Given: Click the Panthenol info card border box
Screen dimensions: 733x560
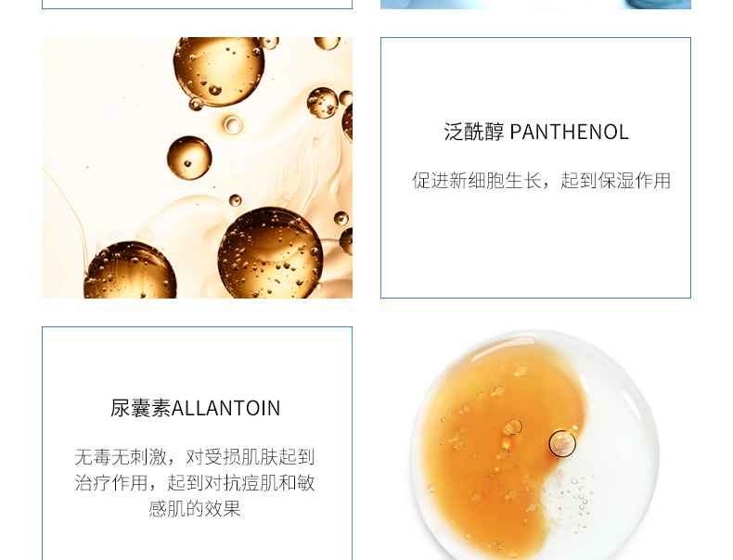Looking at the screenshot, I should click(x=535, y=168).
